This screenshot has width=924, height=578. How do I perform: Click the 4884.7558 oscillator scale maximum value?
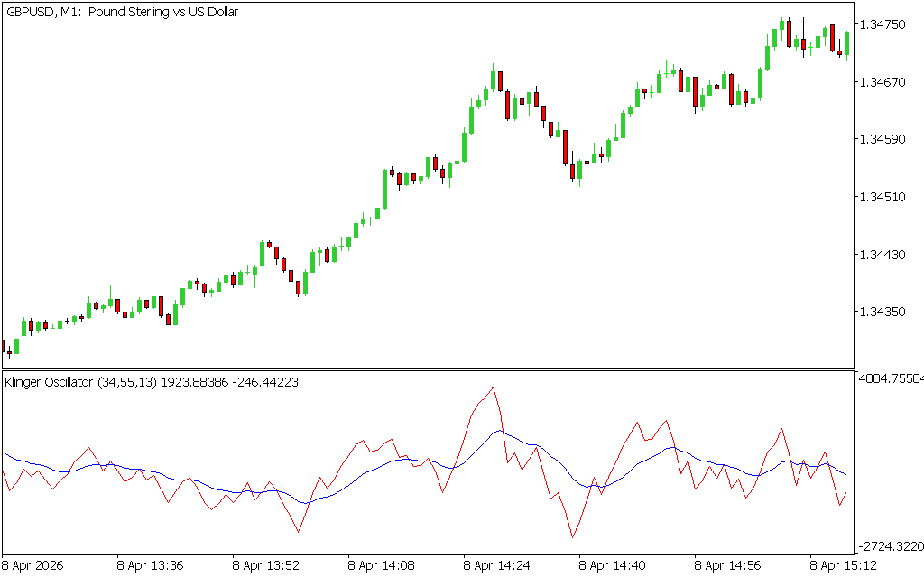[x=889, y=379]
